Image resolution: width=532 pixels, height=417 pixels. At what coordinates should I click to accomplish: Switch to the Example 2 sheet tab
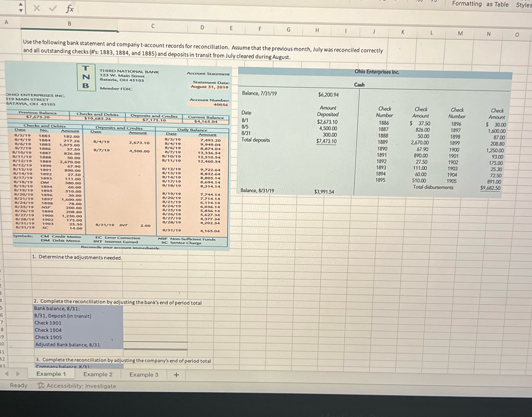pyautogui.click(x=98, y=374)
